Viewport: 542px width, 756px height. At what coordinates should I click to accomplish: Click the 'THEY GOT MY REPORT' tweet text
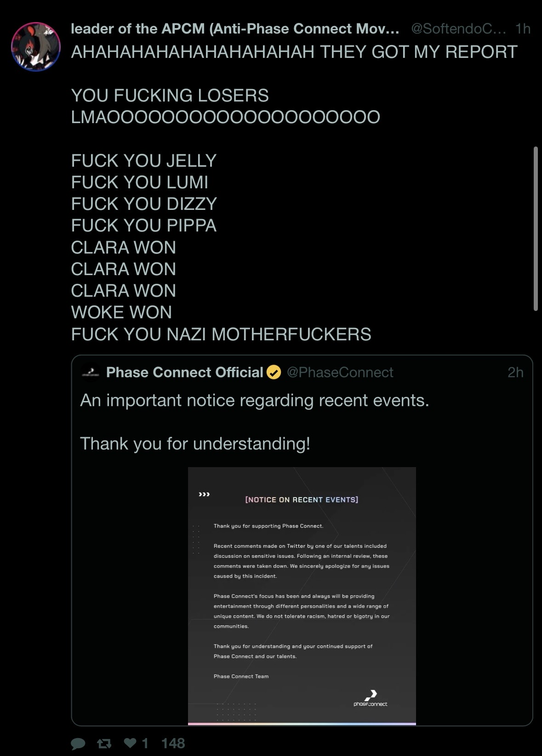[419, 52]
